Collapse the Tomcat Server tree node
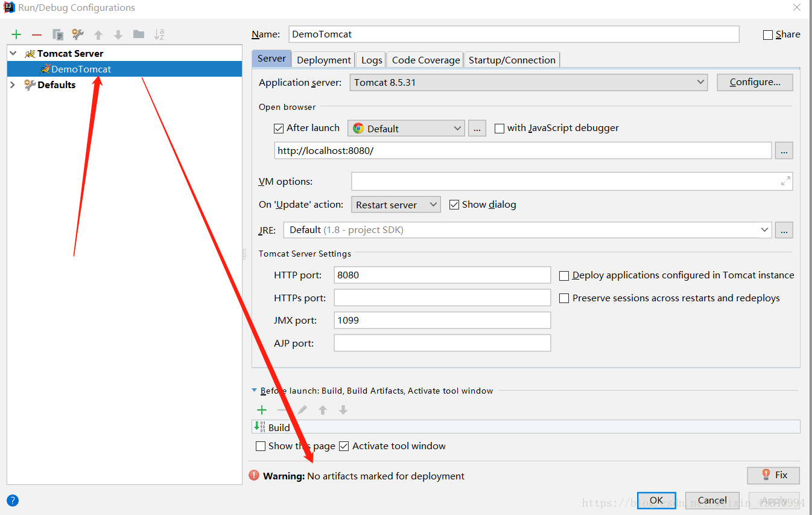 pyautogui.click(x=13, y=54)
